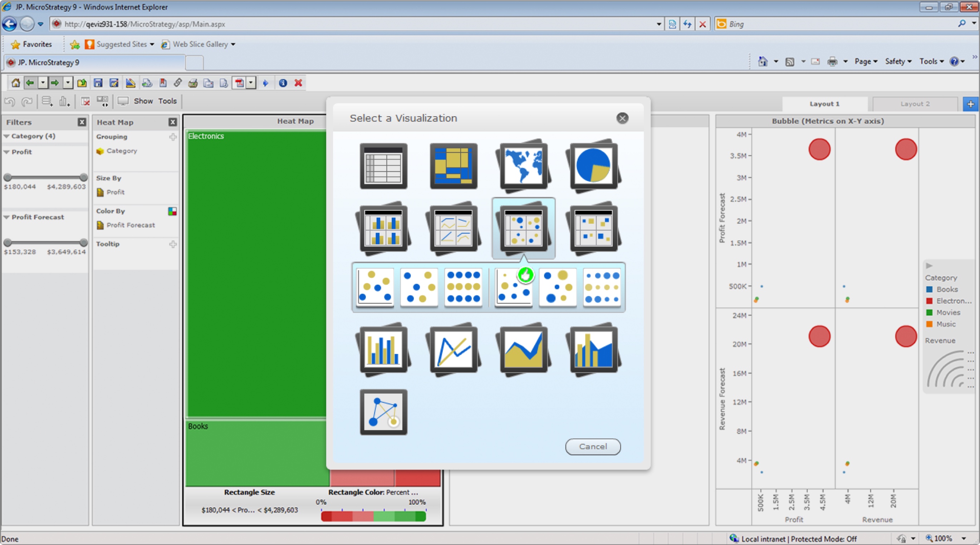Click the red X toolbar icon
The image size is (980, 545).
coord(298,83)
